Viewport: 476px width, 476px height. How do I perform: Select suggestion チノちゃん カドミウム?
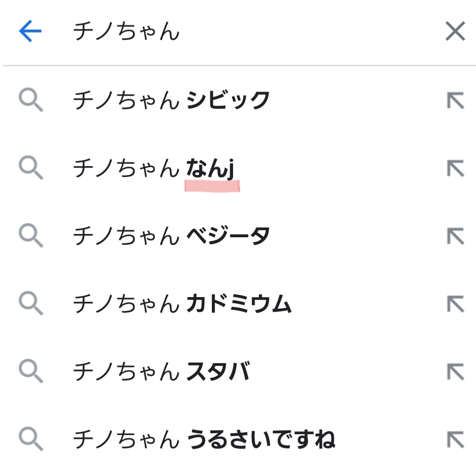tap(183, 304)
